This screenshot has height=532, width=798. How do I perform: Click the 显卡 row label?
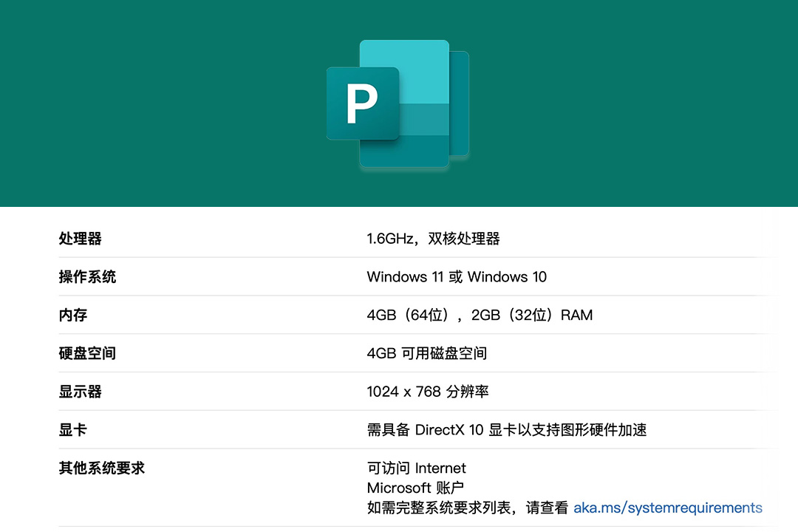coord(72,429)
